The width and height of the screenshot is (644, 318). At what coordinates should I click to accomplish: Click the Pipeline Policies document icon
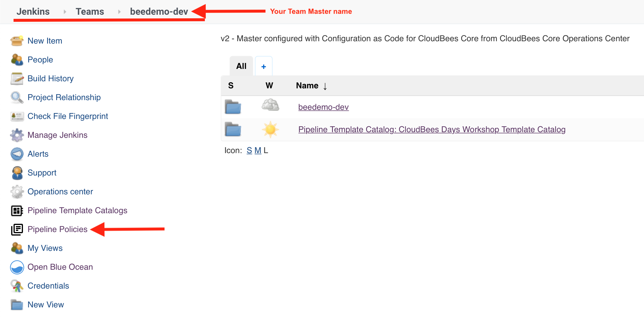(x=17, y=229)
